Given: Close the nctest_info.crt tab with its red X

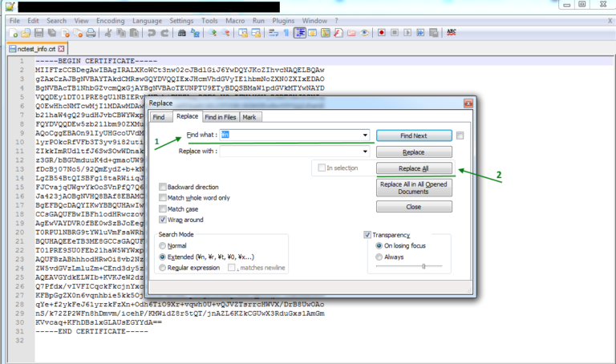Looking at the screenshot, I should pyautogui.click(x=63, y=49).
